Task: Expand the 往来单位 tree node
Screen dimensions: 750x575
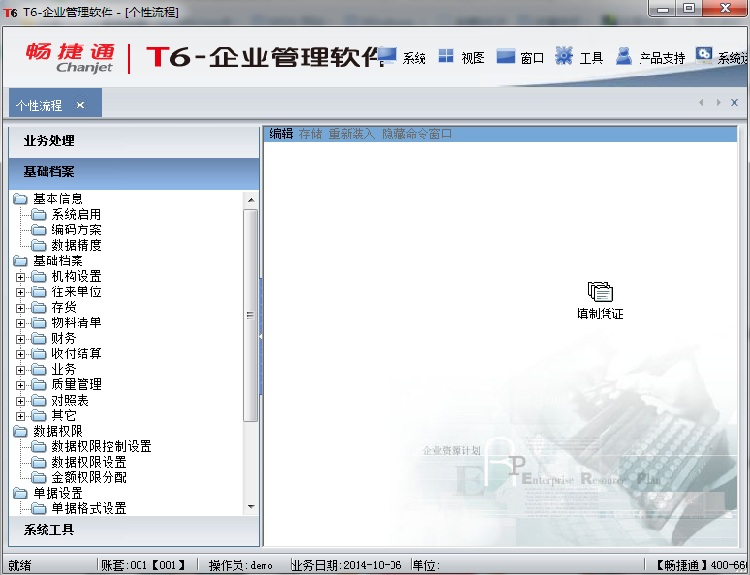Action: pyautogui.click(x=20, y=292)
